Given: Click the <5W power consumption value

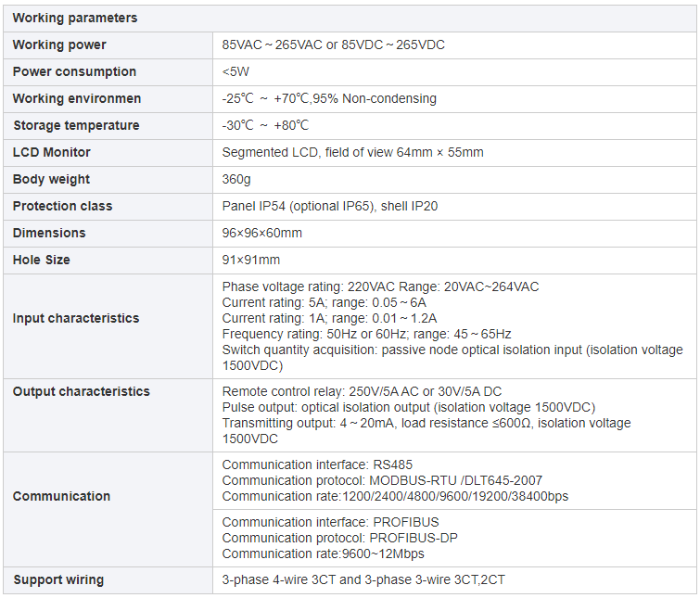Looking at the screenshot, I should (235, 71).
